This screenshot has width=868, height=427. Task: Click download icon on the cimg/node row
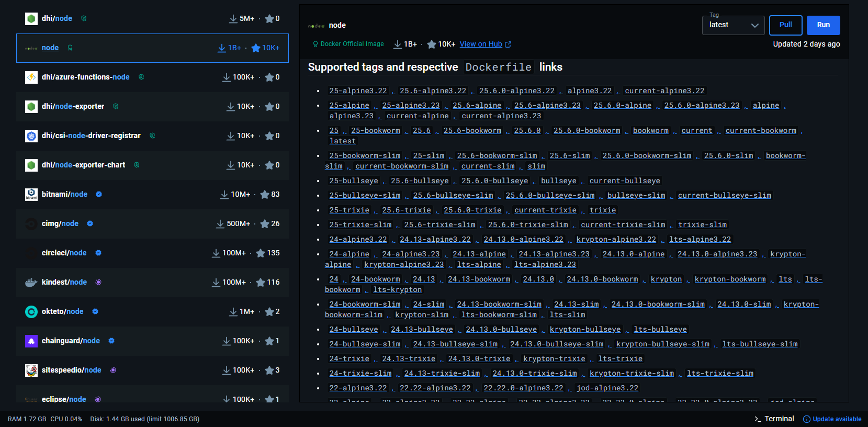pos(220,224)
